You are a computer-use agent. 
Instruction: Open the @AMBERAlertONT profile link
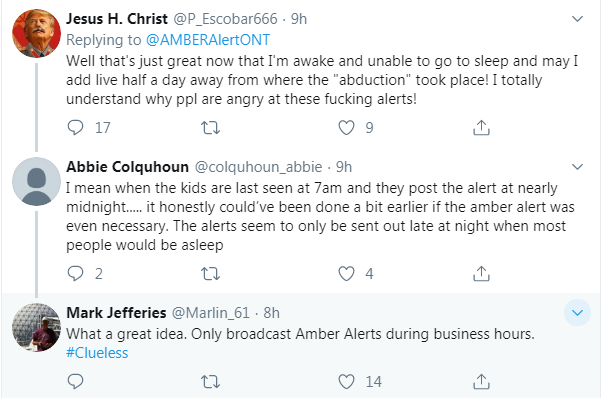point(208,40)
